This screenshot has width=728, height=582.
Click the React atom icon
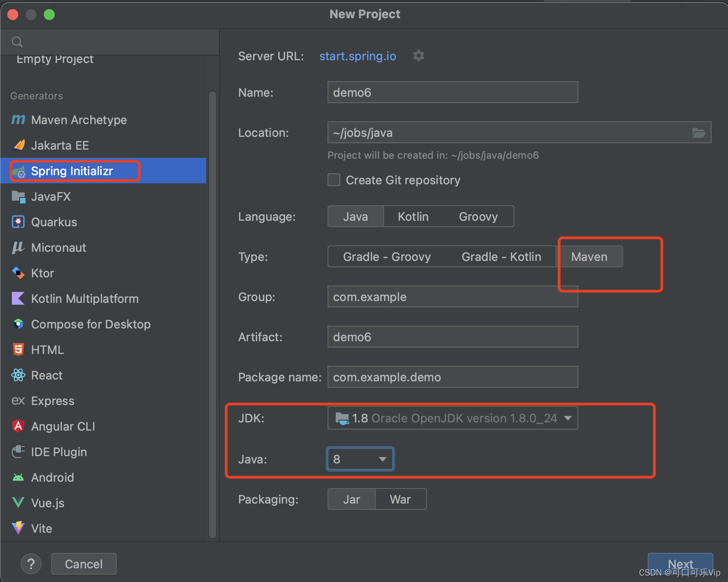[x=18, y=375]
